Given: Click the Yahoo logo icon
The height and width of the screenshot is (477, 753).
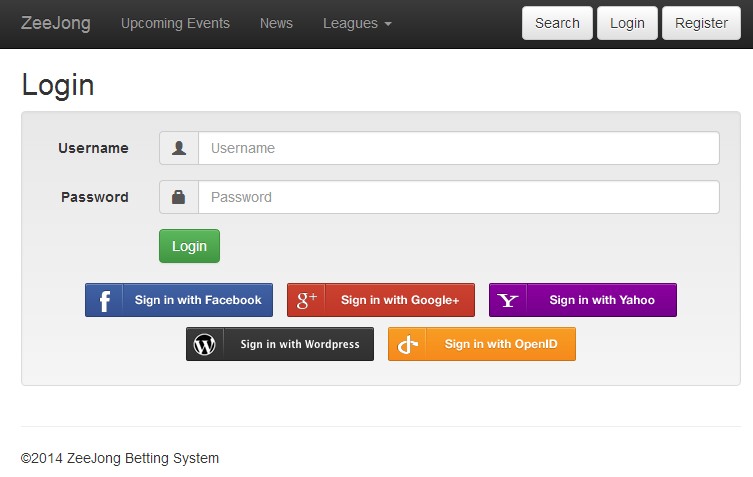Looking at the screenshot, I should point(508,300).
